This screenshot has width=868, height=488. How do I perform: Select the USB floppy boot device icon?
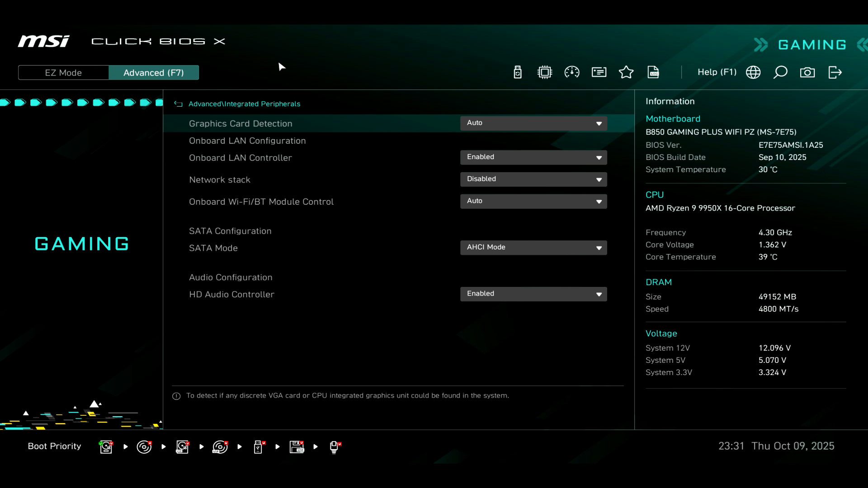tap(297, 447)
